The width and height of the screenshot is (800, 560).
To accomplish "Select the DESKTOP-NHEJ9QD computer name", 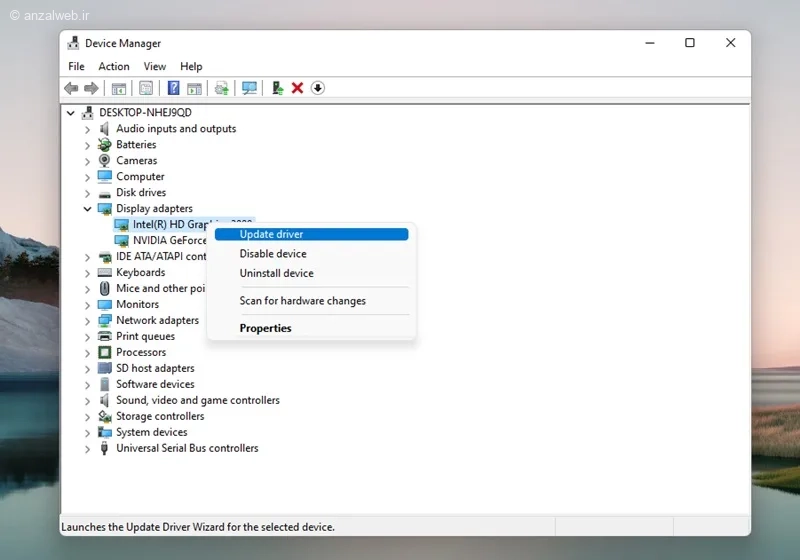I will tap(145, 112).
